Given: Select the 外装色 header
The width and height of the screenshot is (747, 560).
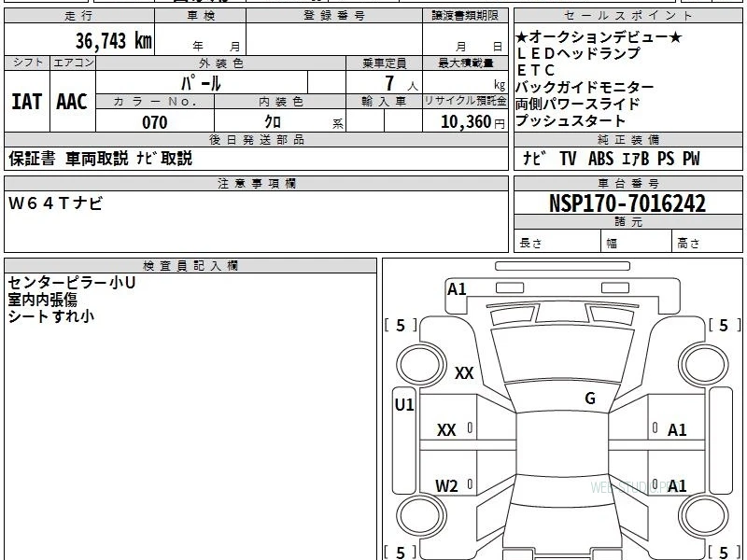Looking at the screenshot, I should click(221, 63).
